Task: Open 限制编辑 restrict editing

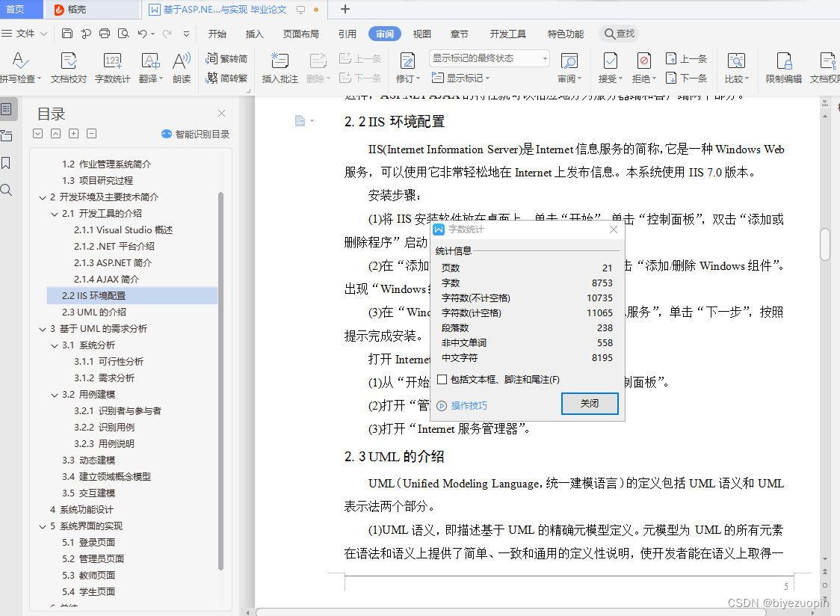Action: (x=784, y=67)
